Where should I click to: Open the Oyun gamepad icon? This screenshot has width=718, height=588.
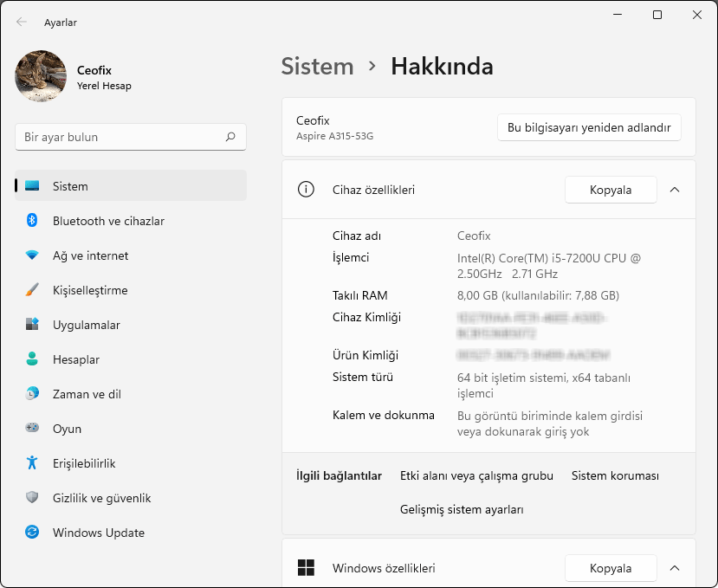32,428
